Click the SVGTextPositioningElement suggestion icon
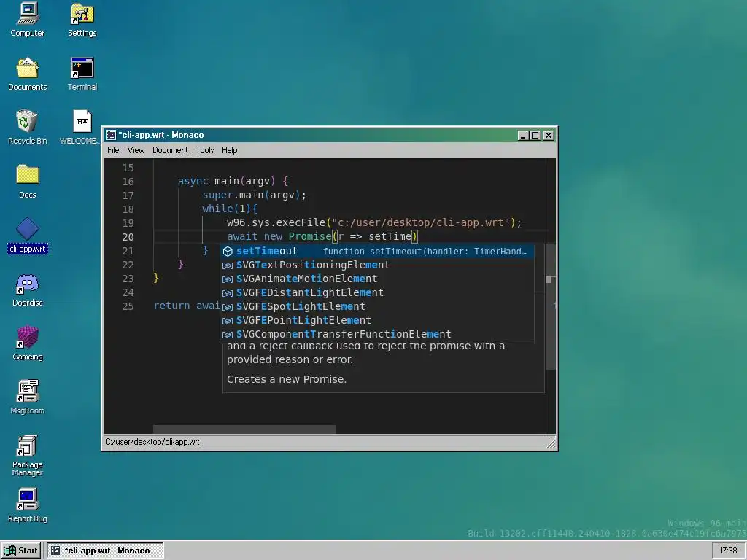747x560 pixels. pos(228,265)
